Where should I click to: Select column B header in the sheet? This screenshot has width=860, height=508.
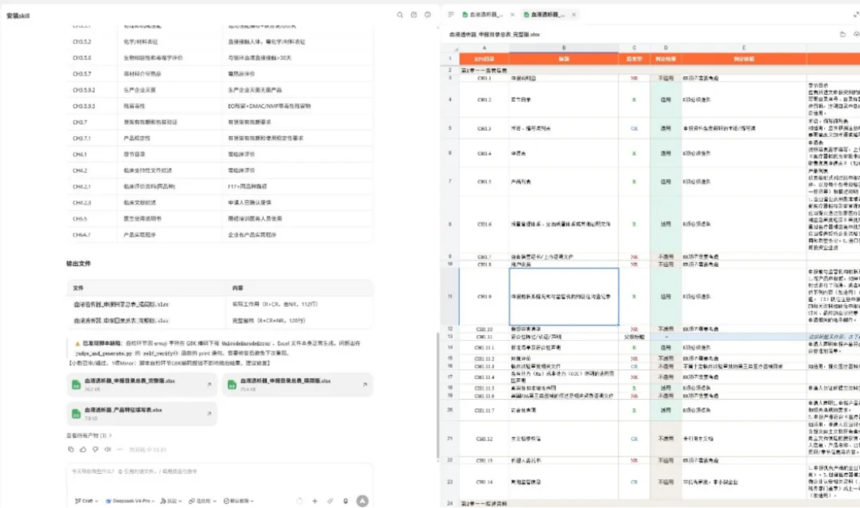564,48
